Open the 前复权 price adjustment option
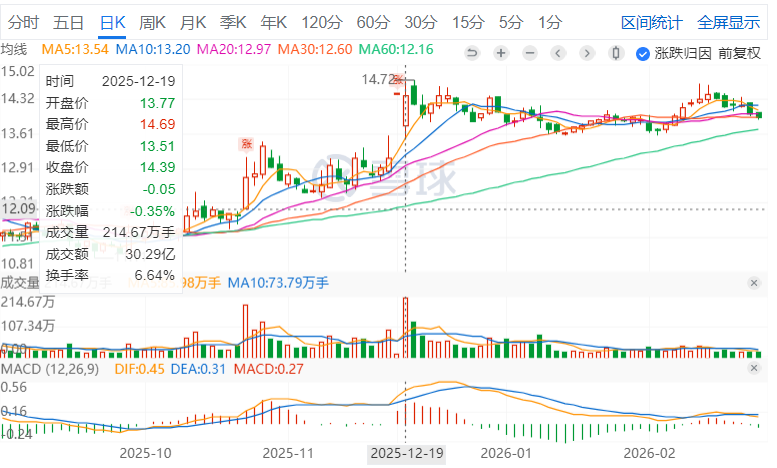 tap(739, 53)
